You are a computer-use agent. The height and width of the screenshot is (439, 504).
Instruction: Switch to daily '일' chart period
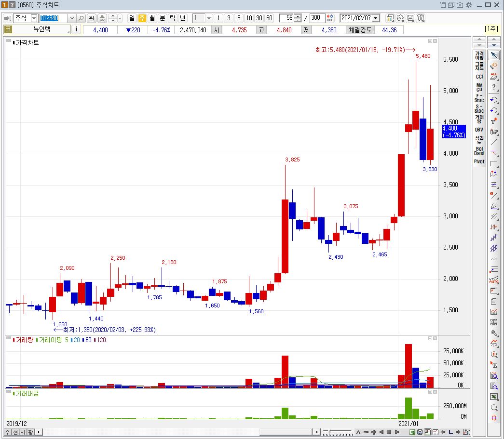tap(132, 18)
